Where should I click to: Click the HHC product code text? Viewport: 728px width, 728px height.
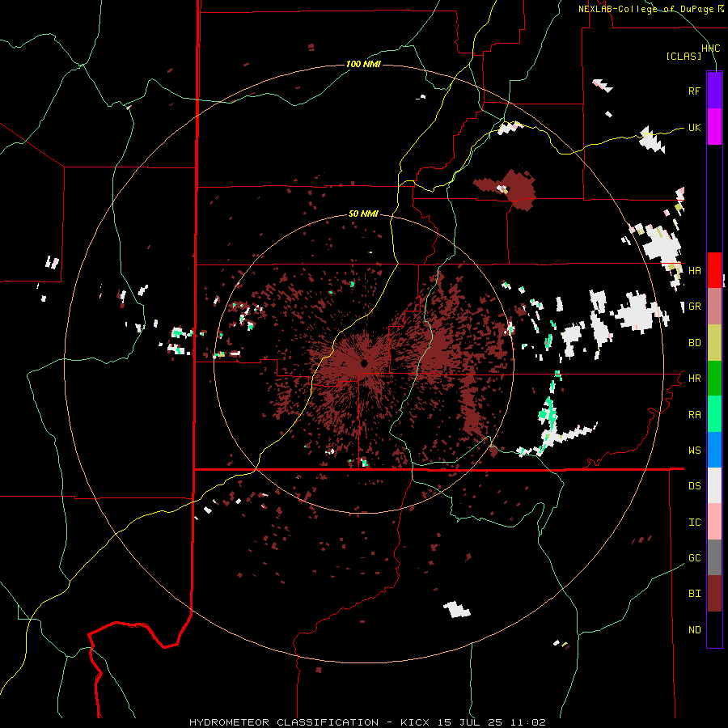(711, 49)
